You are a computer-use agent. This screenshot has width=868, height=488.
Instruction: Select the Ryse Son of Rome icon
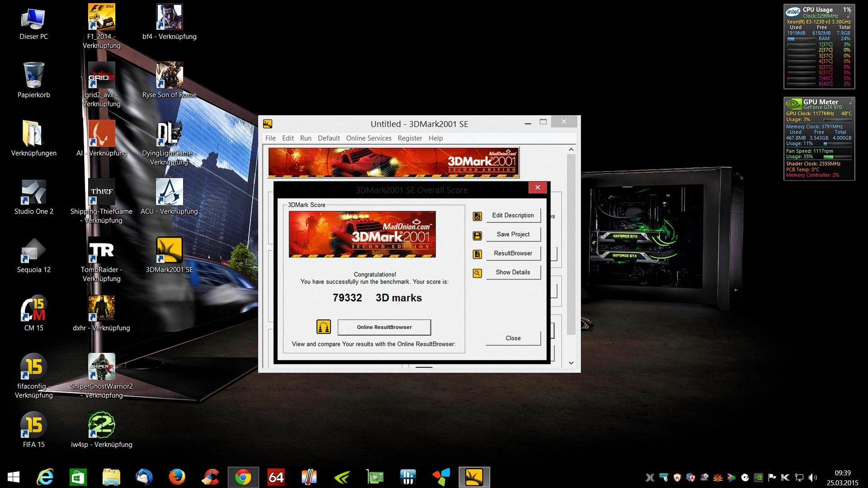click(169, 81)
